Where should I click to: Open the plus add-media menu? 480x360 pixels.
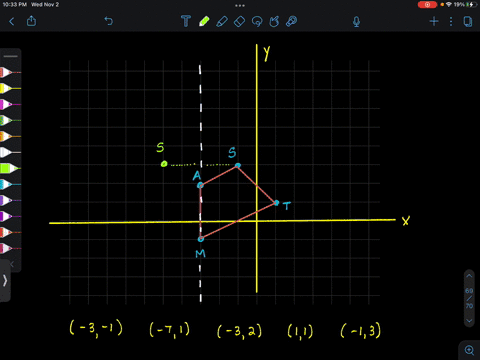(x=434, y=22)
